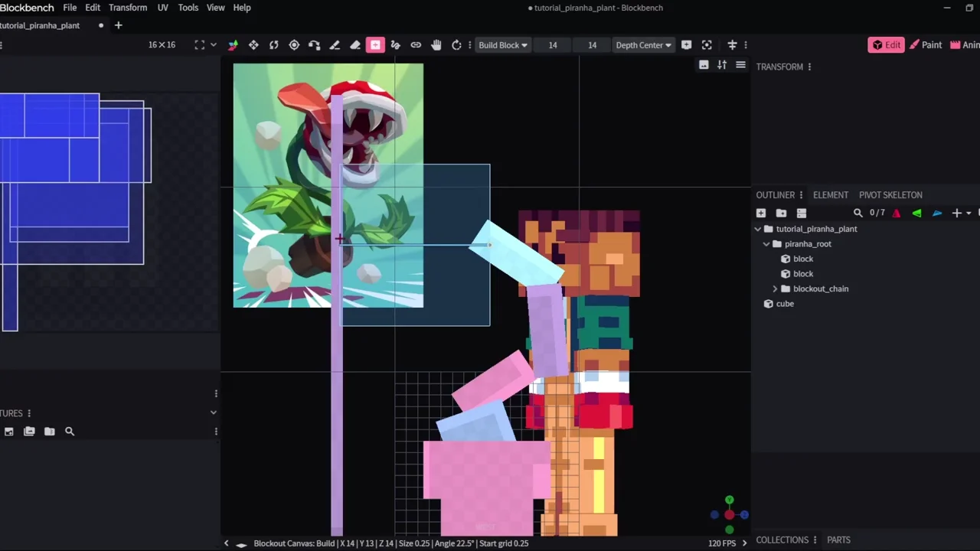The image size is (980, 551).
Task: Click the first input field showing 14
Action: [x=553, y=45]
